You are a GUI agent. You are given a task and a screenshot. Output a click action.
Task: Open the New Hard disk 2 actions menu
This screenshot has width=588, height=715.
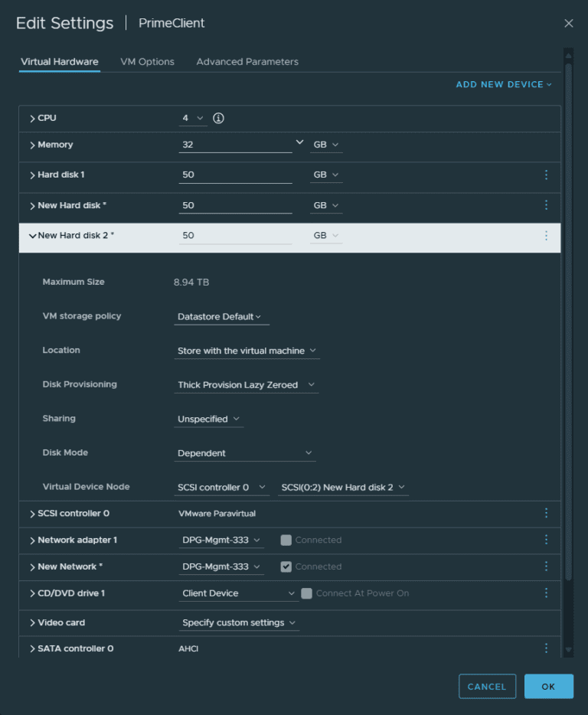546,235
